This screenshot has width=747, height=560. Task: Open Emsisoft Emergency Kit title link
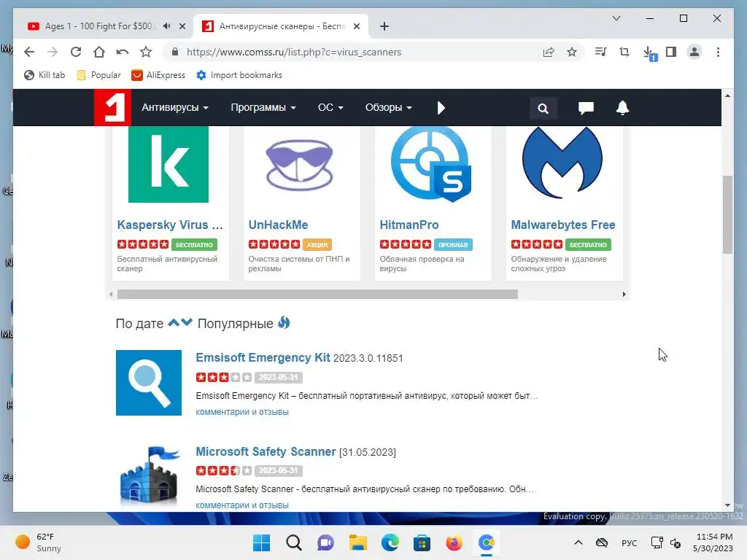tap(263, 357)
